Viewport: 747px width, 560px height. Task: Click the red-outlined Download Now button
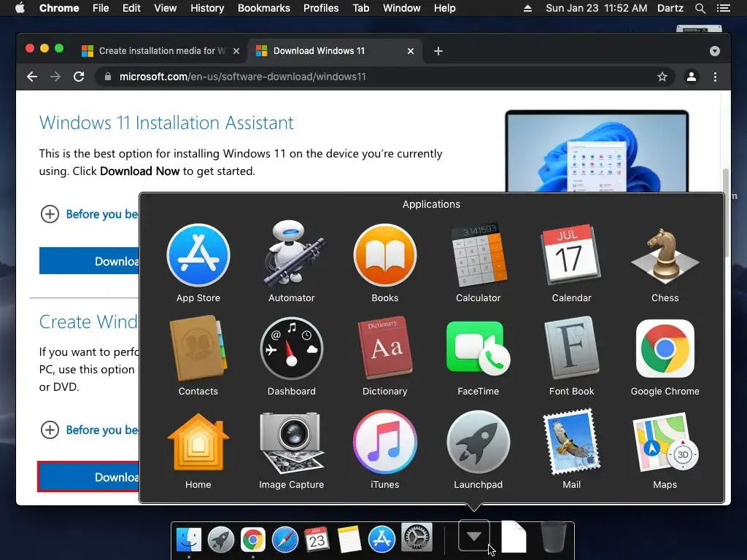click(x=88, y=477)
